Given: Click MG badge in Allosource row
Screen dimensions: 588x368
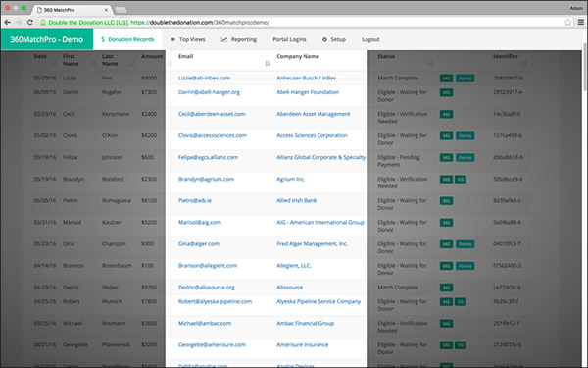Looking at the screenshot, I should [x=446, y=288].
